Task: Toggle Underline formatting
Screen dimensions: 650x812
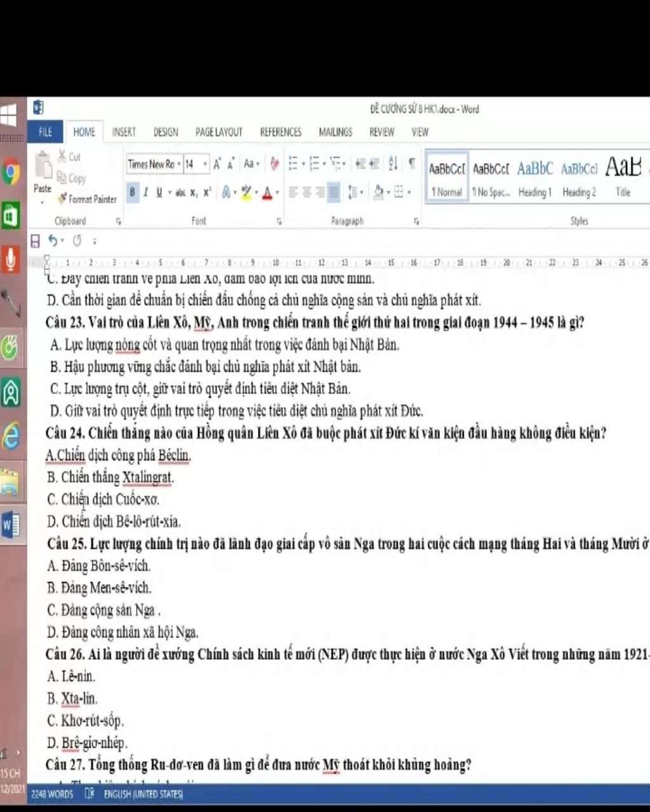Action: point(159,192)
